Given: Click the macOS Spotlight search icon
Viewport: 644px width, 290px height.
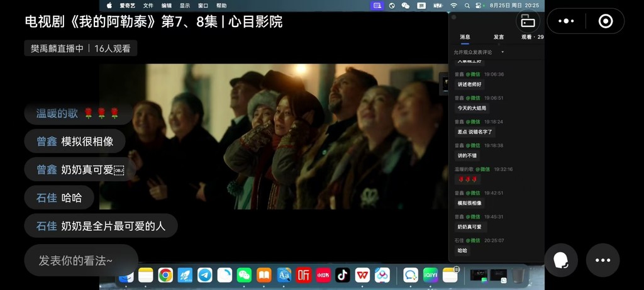Looking at the screenshot, I should (467, 6).
